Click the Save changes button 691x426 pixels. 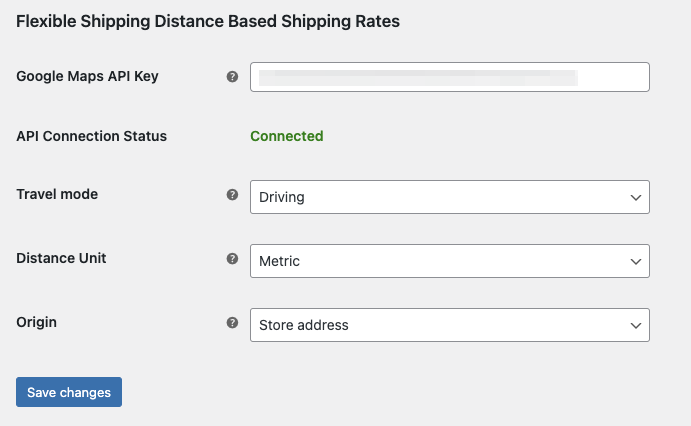pyautogui.click(x=69, y=392)
